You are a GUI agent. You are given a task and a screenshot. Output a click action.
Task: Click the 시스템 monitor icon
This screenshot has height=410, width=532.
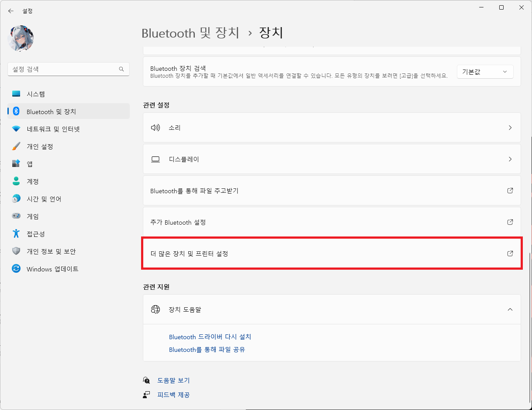[16, 94]
